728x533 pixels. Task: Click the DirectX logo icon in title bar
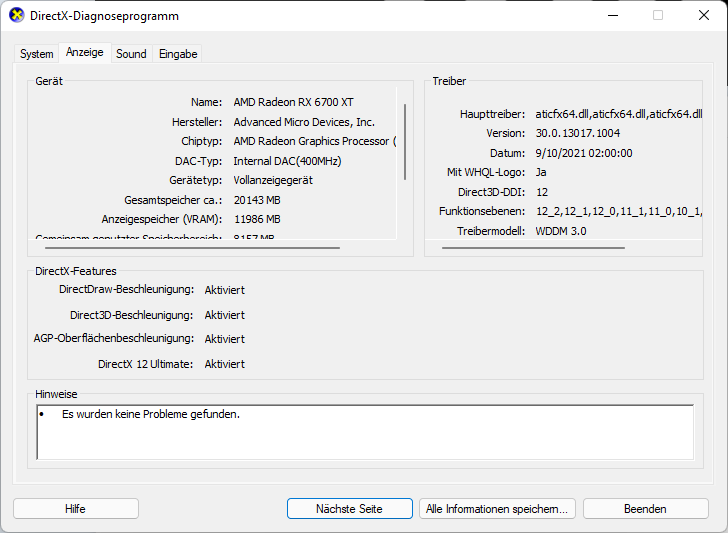17,15
